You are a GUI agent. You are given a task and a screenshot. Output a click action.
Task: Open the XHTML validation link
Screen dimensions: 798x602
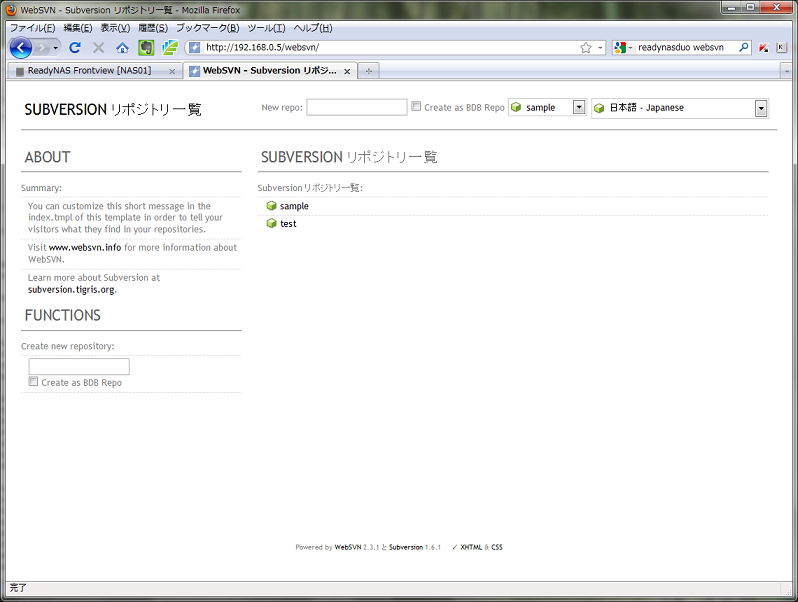click(x=471, y=547)
